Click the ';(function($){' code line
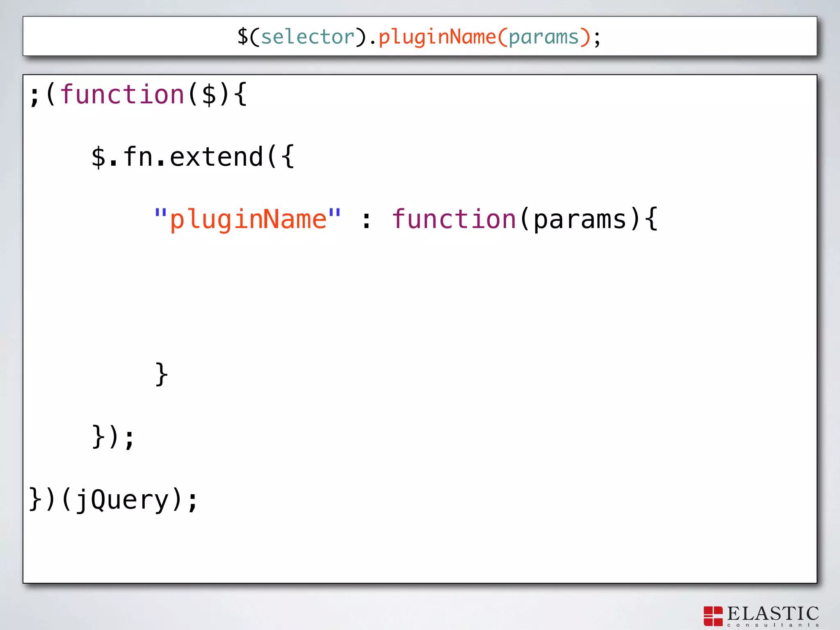The width and height of the screenshot is (840, 630). click(138, 95)
